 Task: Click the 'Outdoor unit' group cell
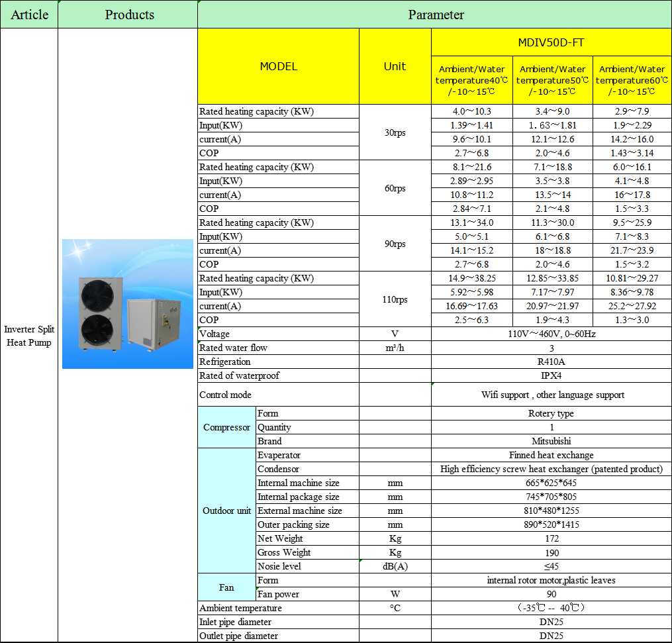(226, 511)
